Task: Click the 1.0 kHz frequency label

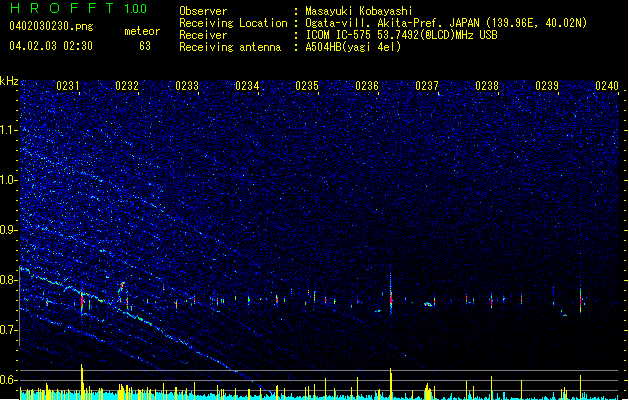Action: 9,180
